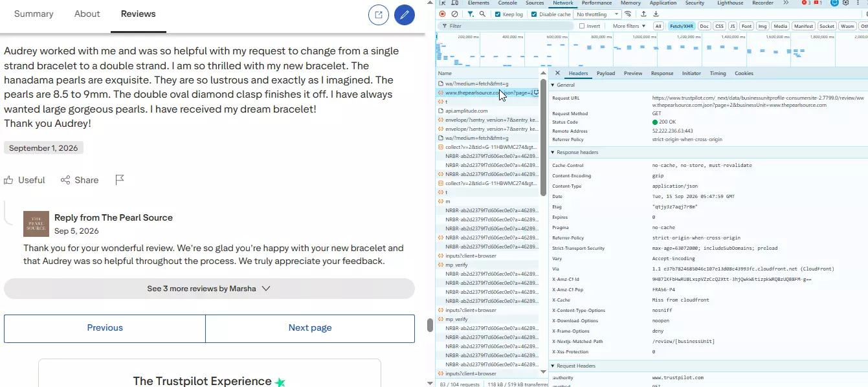
Task: Click the Name column header in request list
Action: click(488, 73)
